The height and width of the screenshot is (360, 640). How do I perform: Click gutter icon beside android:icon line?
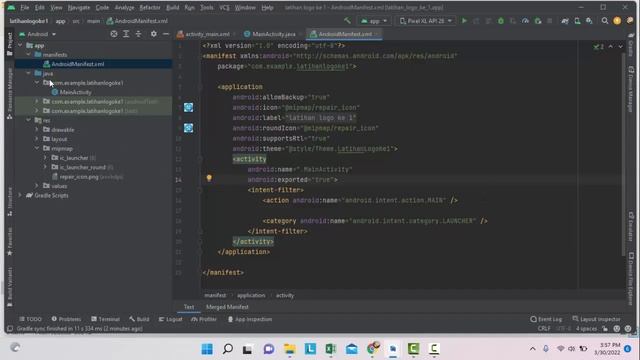click(x=189, y=107)
